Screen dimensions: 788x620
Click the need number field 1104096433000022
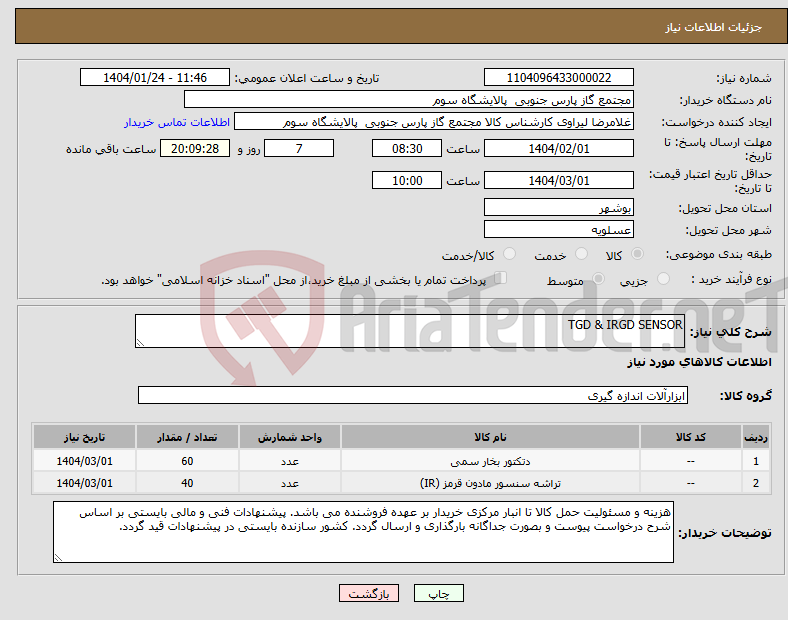pyautogui.click(x=558, y=78)
